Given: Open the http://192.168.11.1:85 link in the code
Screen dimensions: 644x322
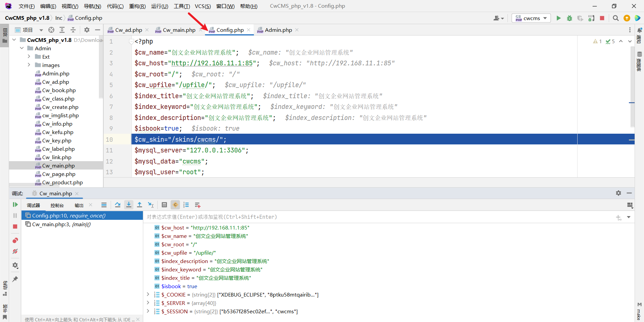Looking at the screenshot, I should (212, 63).
